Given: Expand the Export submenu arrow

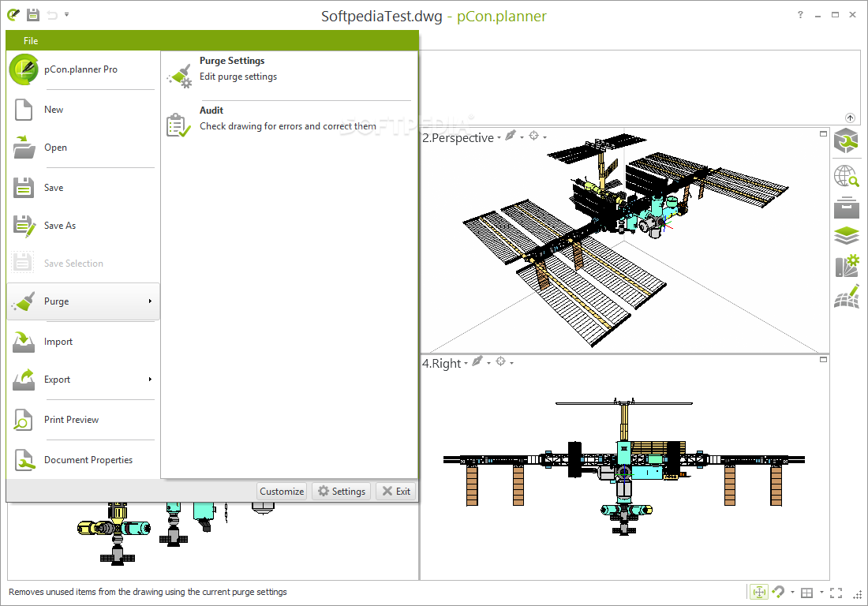Looking at the screenshot, I should click(150, 379).
